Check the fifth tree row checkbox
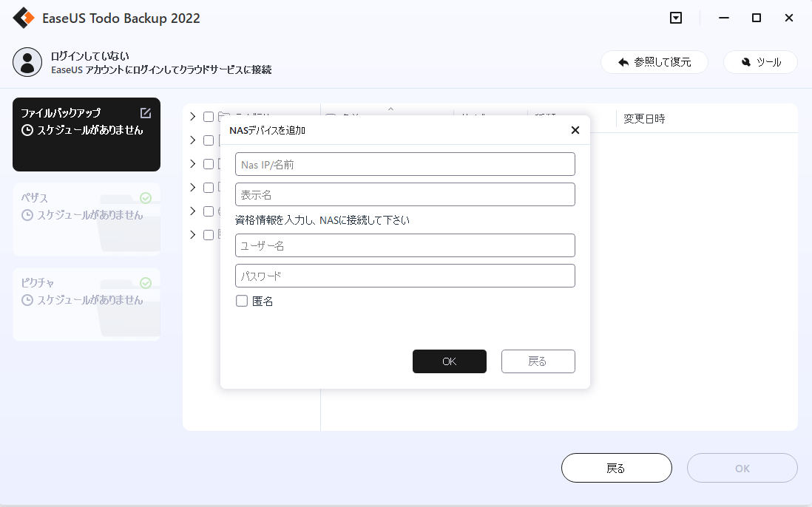812x507 pixels. click(x=209, y=211)
